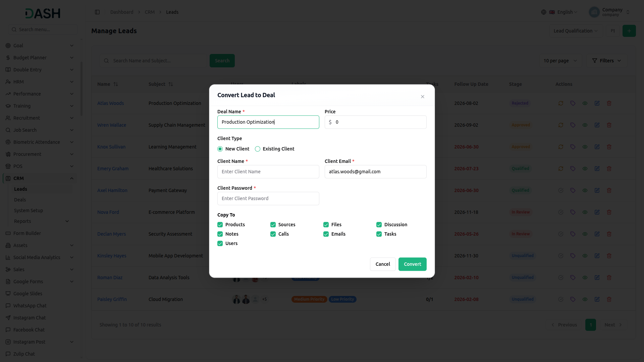Select the Existing Client radio option
Screen dimensions: 644x362
click(x=258, y=149)
